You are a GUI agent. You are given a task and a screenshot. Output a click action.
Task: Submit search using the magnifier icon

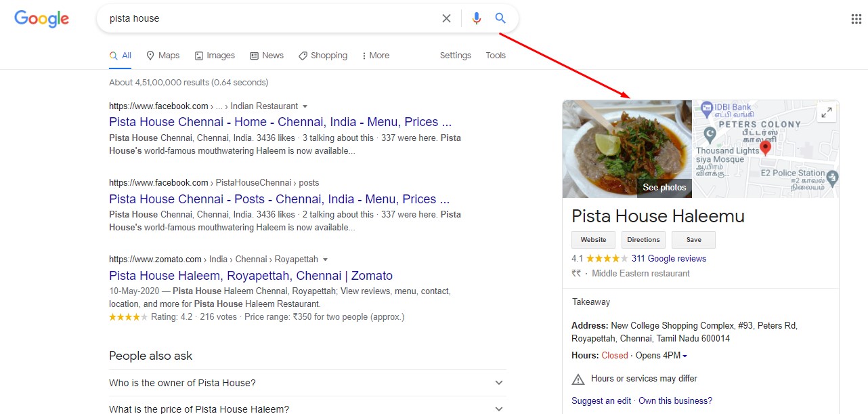click(500, 18)
